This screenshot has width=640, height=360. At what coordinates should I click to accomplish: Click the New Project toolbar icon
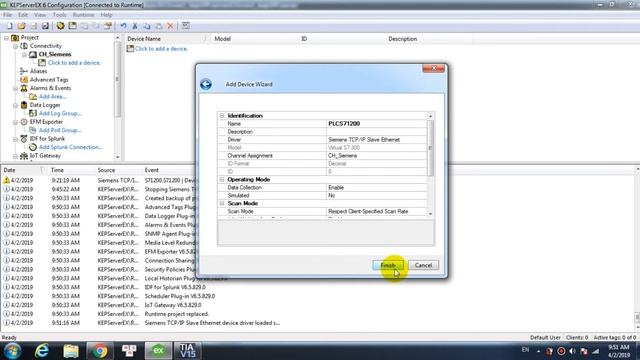[x=10, y=26]
